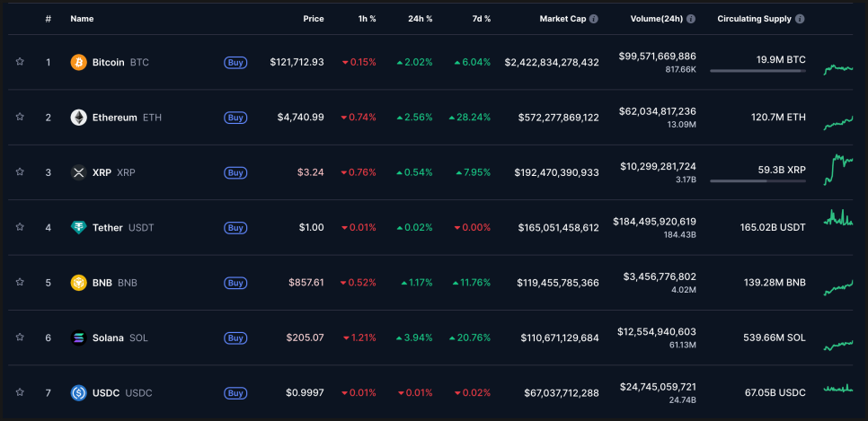
Task: Sort by the 1h % column
Action: click(367, 19)
